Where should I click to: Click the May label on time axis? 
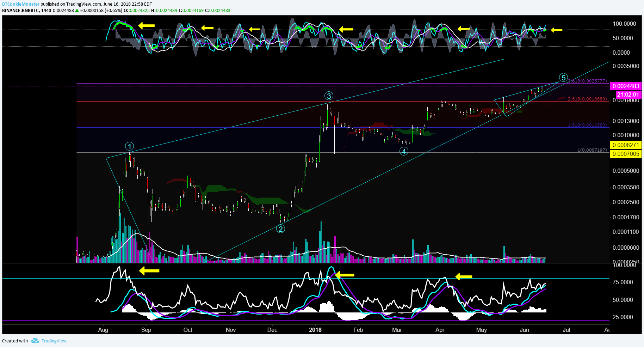[482, 330]
